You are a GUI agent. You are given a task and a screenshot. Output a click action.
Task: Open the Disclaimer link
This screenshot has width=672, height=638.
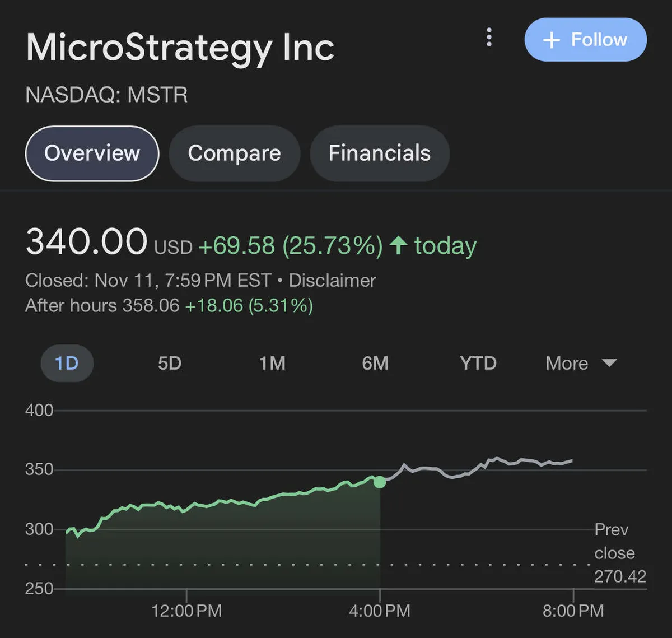pos(332,280)
